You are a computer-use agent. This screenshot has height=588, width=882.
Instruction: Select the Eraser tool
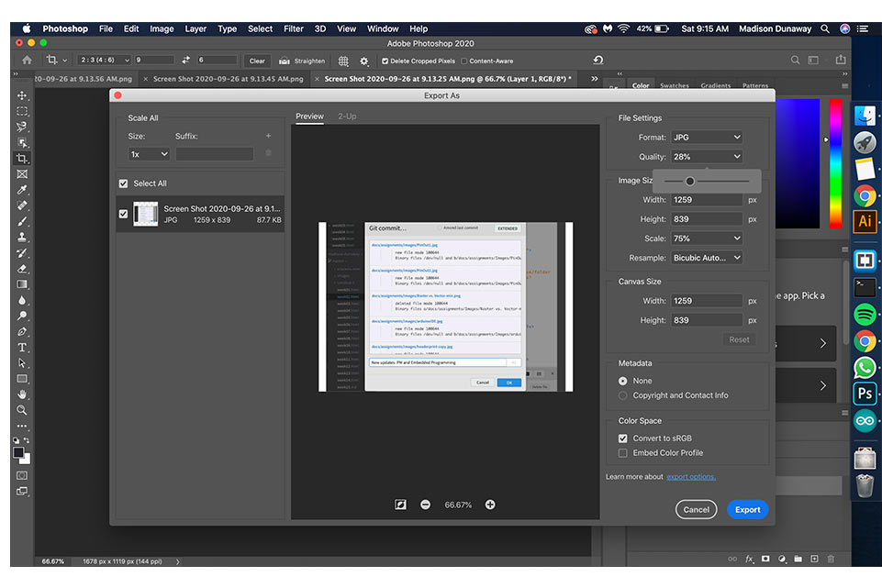coord(22,269)
